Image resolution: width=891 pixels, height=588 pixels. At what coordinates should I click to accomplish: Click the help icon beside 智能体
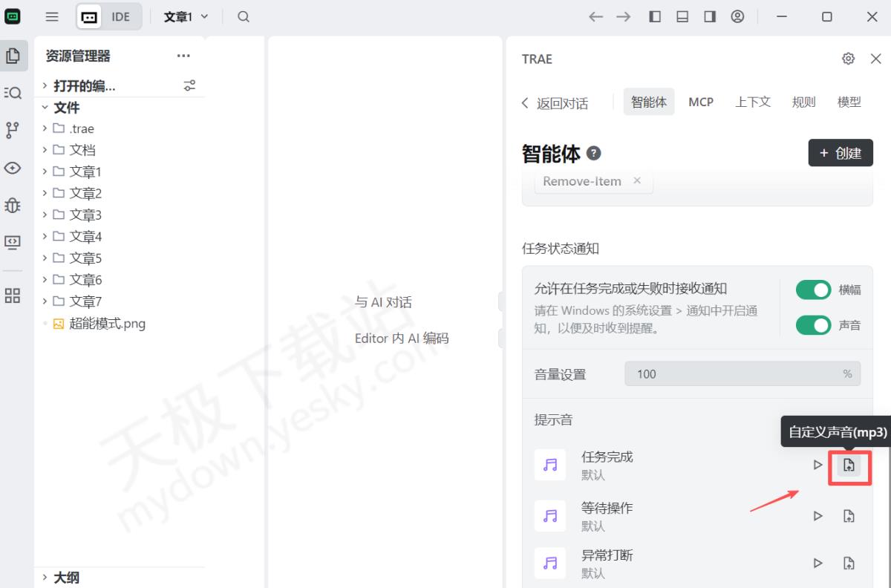pos(593,153)
